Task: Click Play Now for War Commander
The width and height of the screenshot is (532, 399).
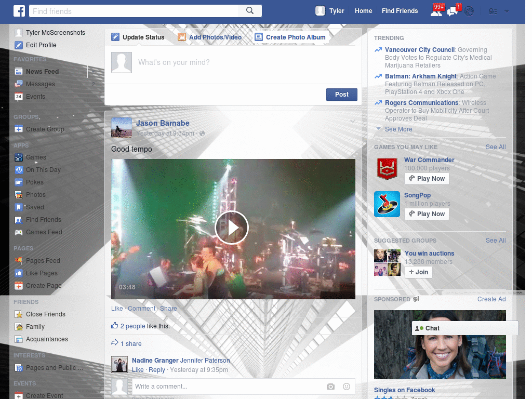Action: coord(427,179)
